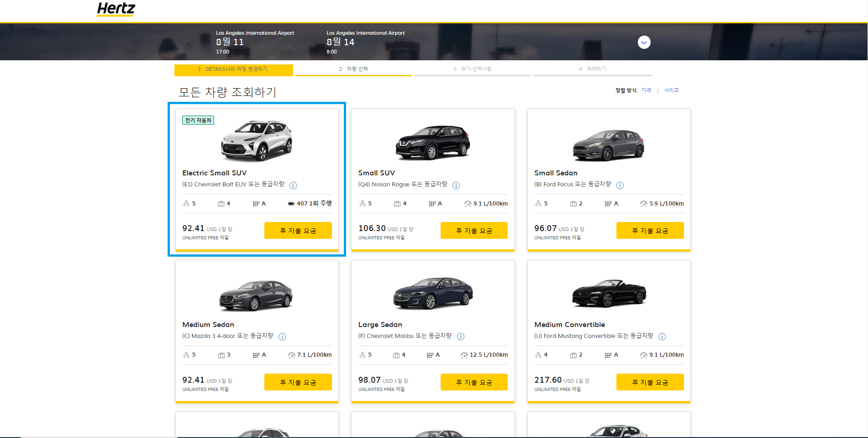Open the Chevrolet Malibu info icon

click(x=461, y=337)
